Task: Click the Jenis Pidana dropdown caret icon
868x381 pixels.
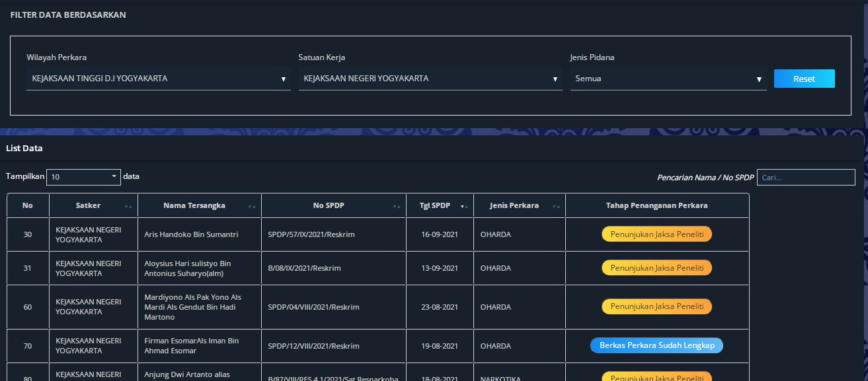Action: 759,79
